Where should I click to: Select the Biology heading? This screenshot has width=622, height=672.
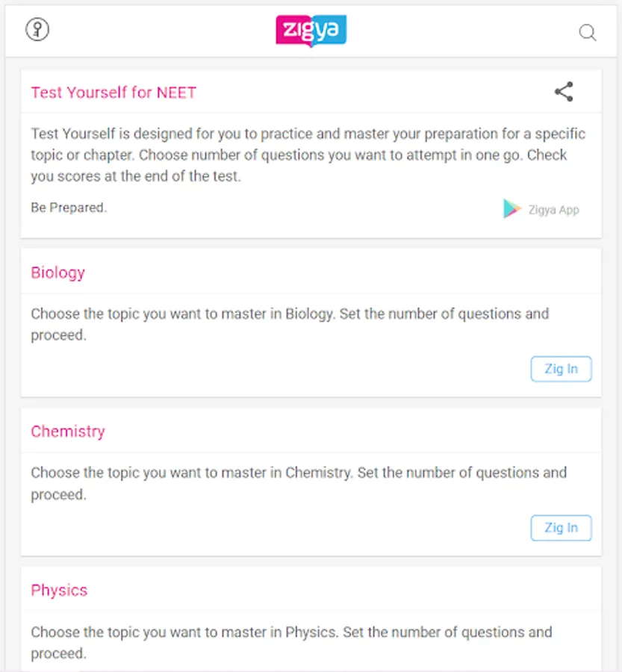coord(58,273)
